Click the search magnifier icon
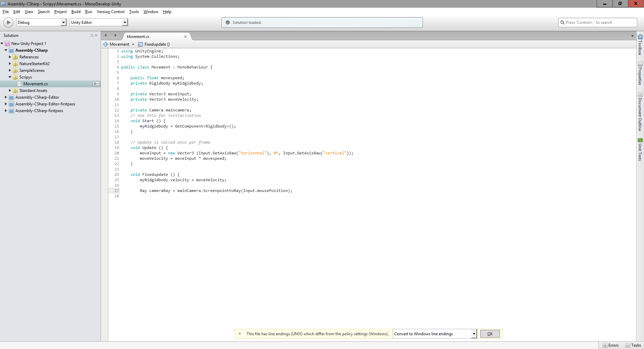Image resolution: width=644 pixels, height=349 pixels. [x=562, y=22]
